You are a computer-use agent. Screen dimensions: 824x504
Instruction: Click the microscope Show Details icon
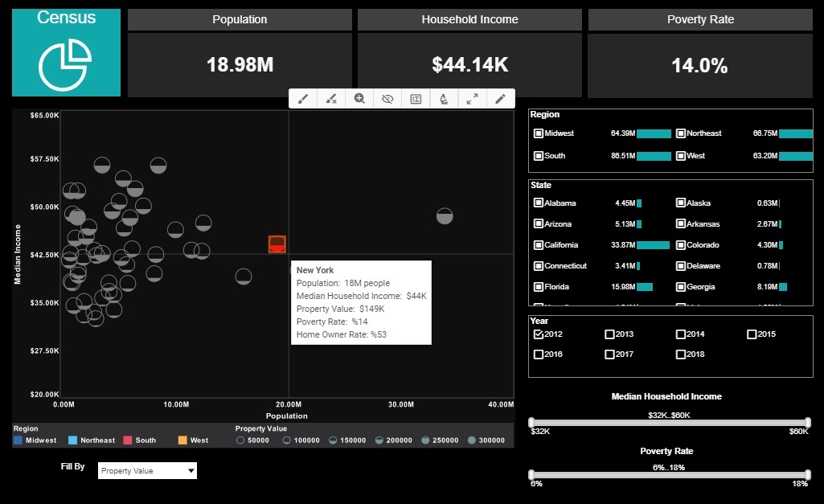point(444,99)
